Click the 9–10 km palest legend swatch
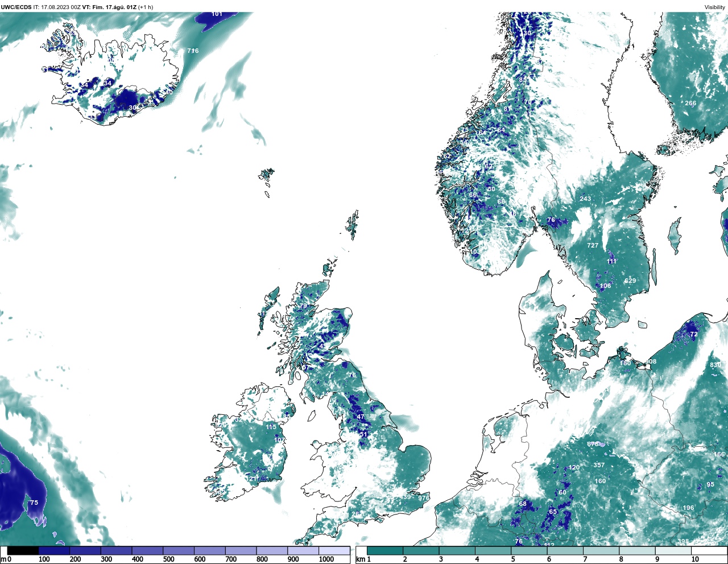The height and width of the screenshot is (564, 728). pos(673,550)
